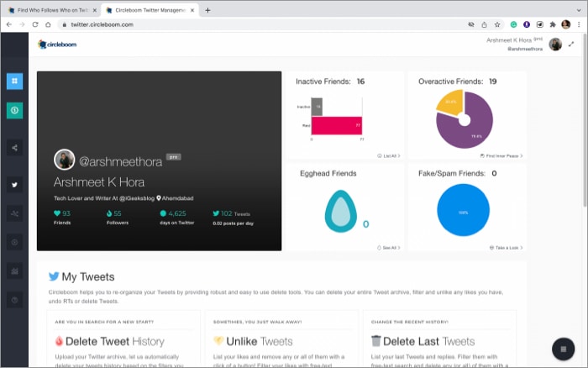Open the user avatar in the header
The image size is (588, 368).
coord(555,45)
